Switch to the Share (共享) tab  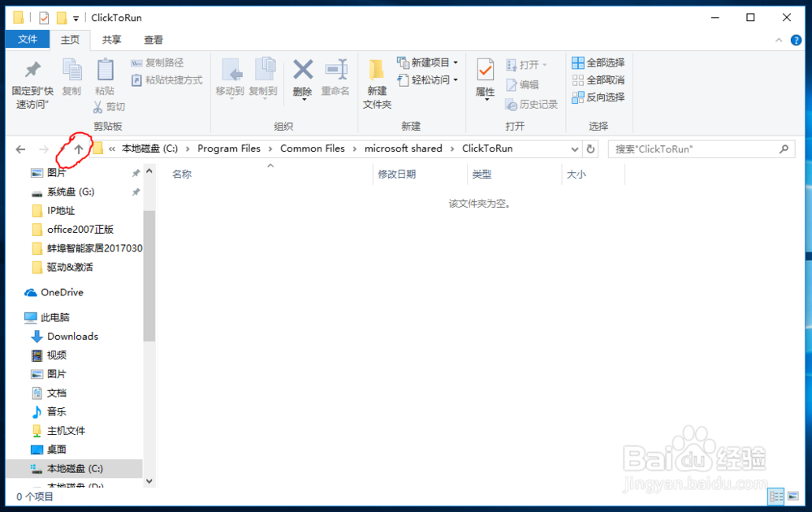pos(111,40)
